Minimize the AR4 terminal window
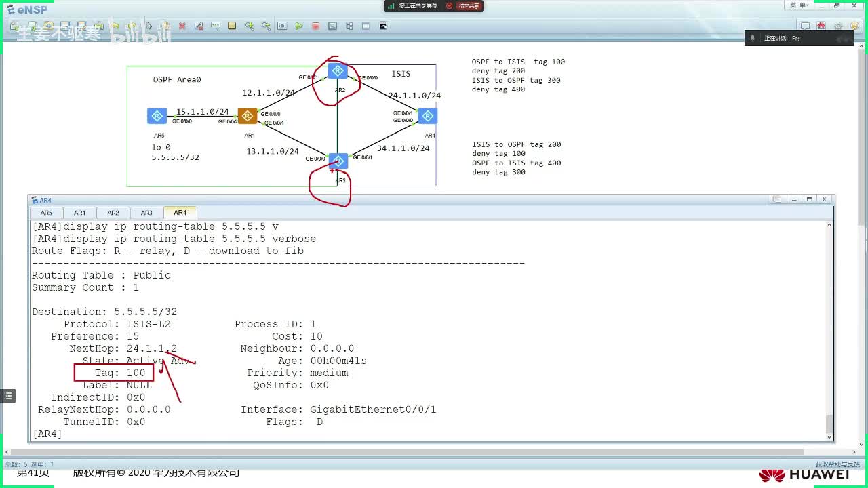Image resolution: width=868 pixels, height=488 pixels. click(793, 199)
